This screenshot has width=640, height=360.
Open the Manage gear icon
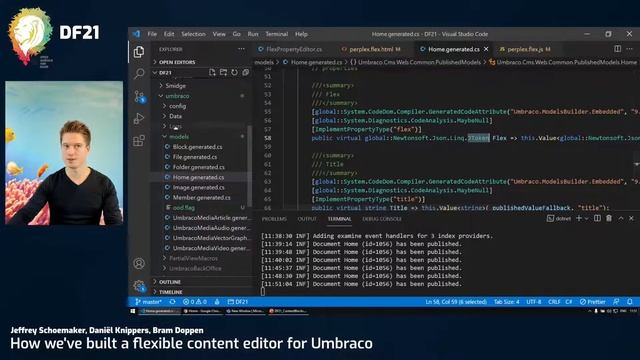pyautogui.click(x=139, y=286)
